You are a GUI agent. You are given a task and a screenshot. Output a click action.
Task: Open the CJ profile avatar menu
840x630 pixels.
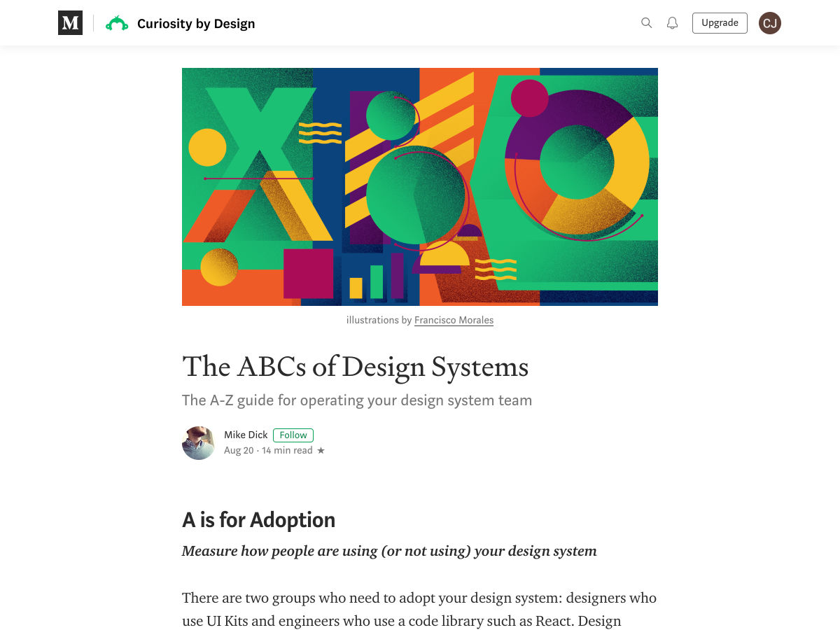tap(769, 23)
